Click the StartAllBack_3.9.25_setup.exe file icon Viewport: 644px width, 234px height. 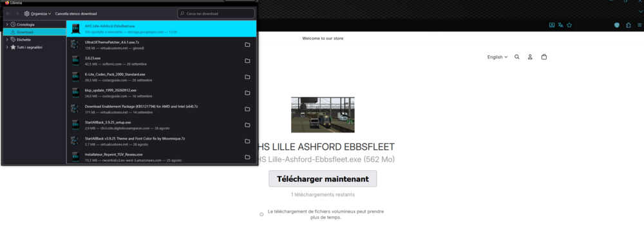click(x=75, y=125)
